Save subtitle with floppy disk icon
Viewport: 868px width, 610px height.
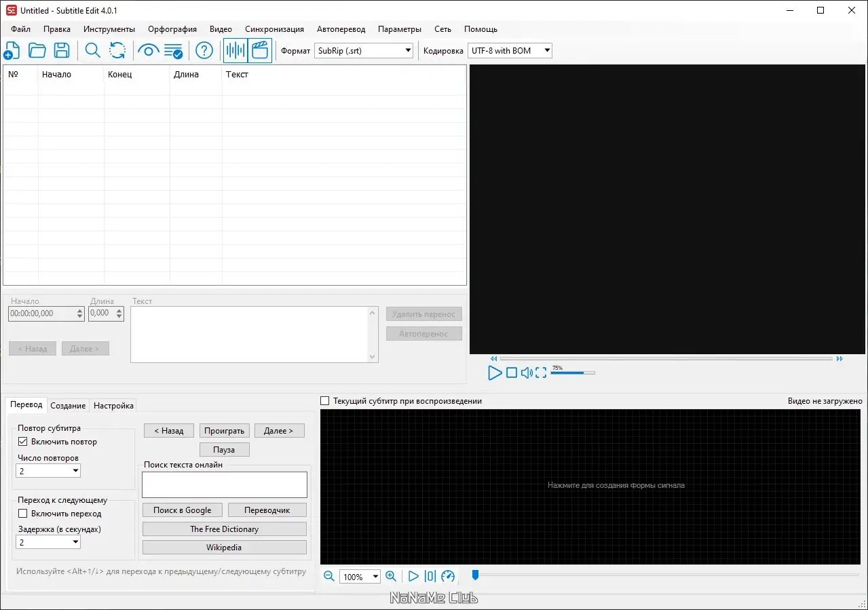pyautogui.click(x=62, y=50)
